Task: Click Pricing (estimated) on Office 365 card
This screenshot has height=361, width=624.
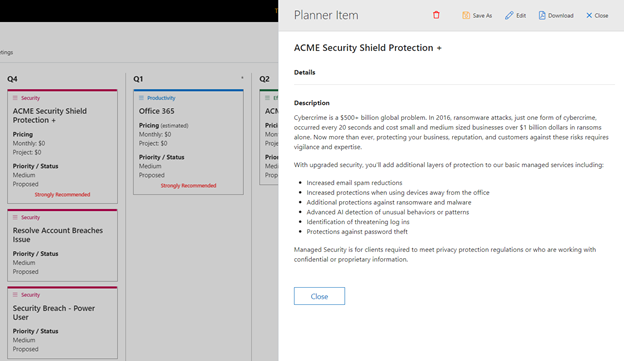Action: [x=164, y=125]
